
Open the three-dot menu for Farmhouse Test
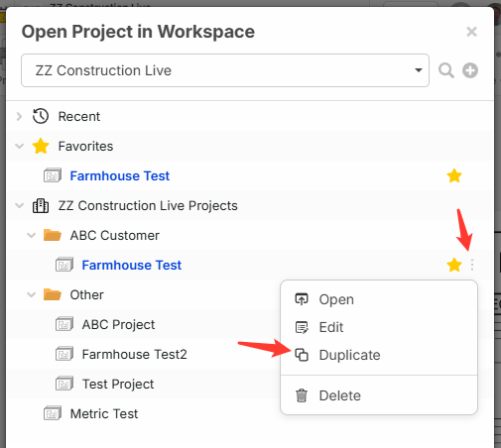[472, 265]
